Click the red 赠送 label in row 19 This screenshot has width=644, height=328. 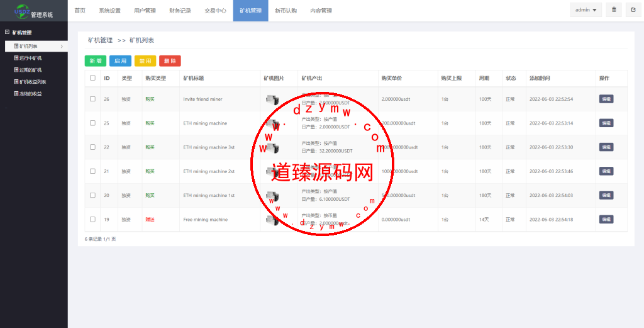pyautogui.click(x=150, y=220)
